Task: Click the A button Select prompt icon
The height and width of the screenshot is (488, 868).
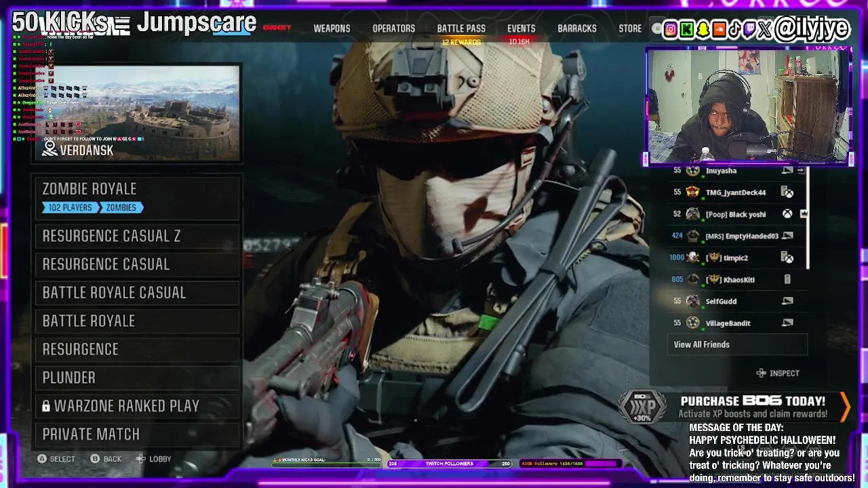Action: pyautogui.click(x=42, y=459)
